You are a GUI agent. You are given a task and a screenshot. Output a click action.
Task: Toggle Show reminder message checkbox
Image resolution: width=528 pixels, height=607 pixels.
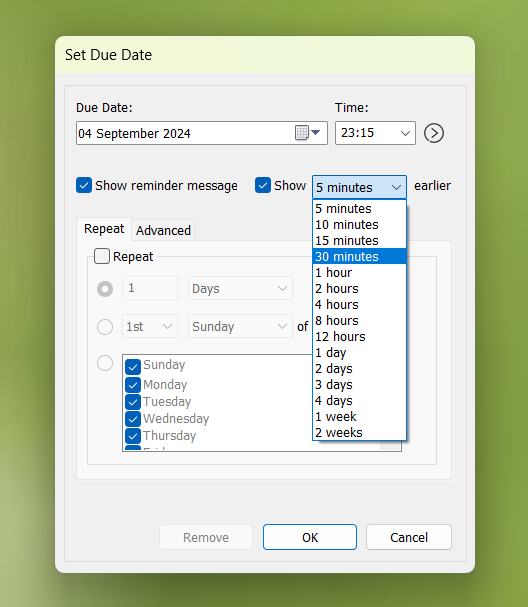click(x=84, y=185)
